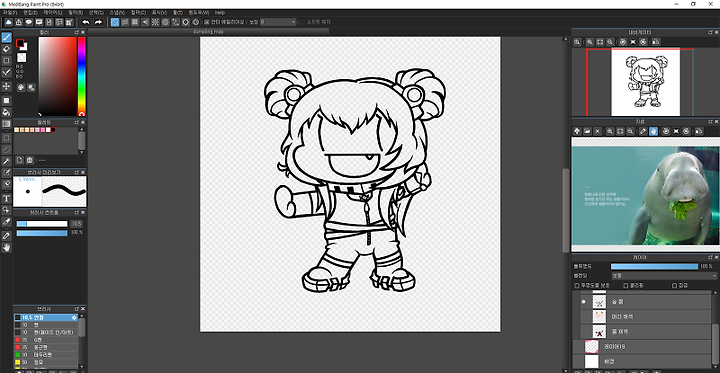The height and width of the screenshot is (373, 720).
Task: Select hand tool in reference panel
Action: point(653,131)
